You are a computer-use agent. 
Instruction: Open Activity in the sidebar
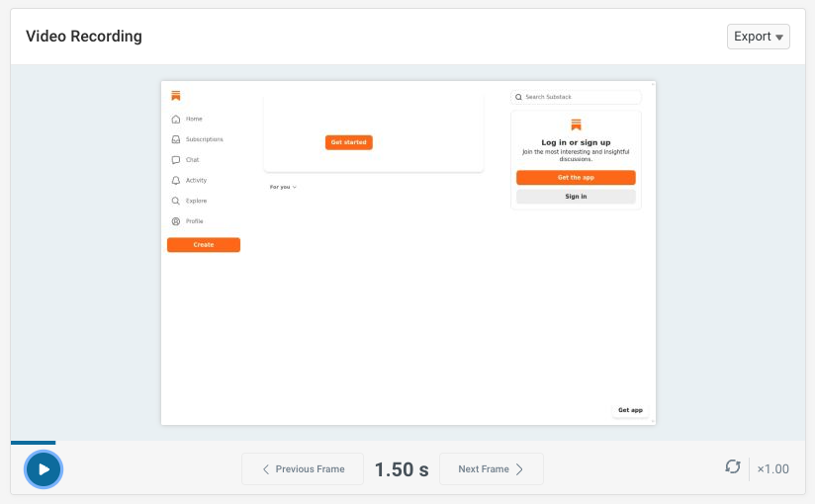[x=196, y=180]
